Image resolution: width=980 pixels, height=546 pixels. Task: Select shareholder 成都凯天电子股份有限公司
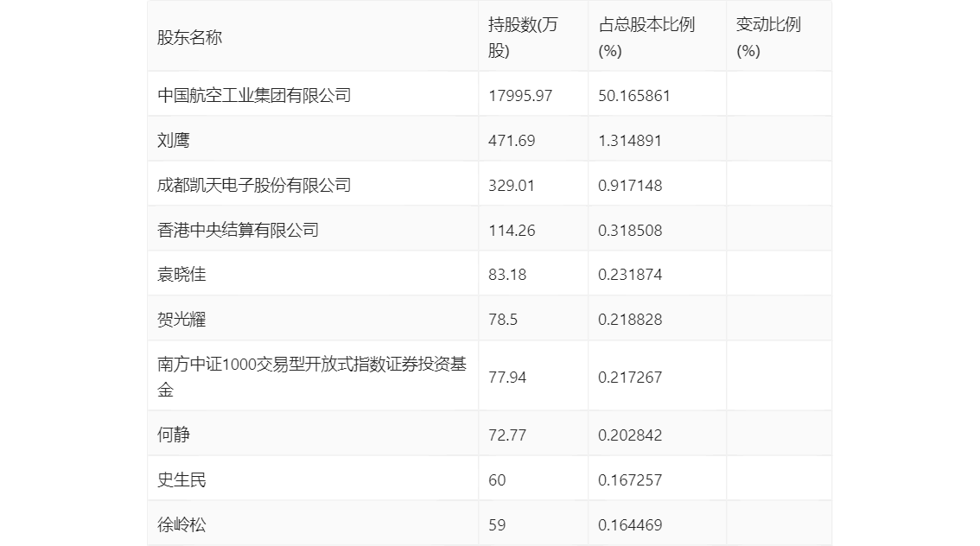coord(254,185)
